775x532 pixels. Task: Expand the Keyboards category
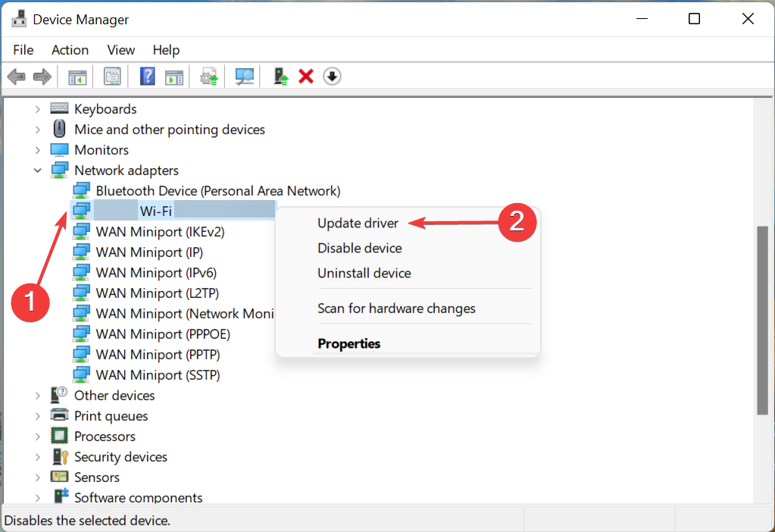[x=38, y=109]
